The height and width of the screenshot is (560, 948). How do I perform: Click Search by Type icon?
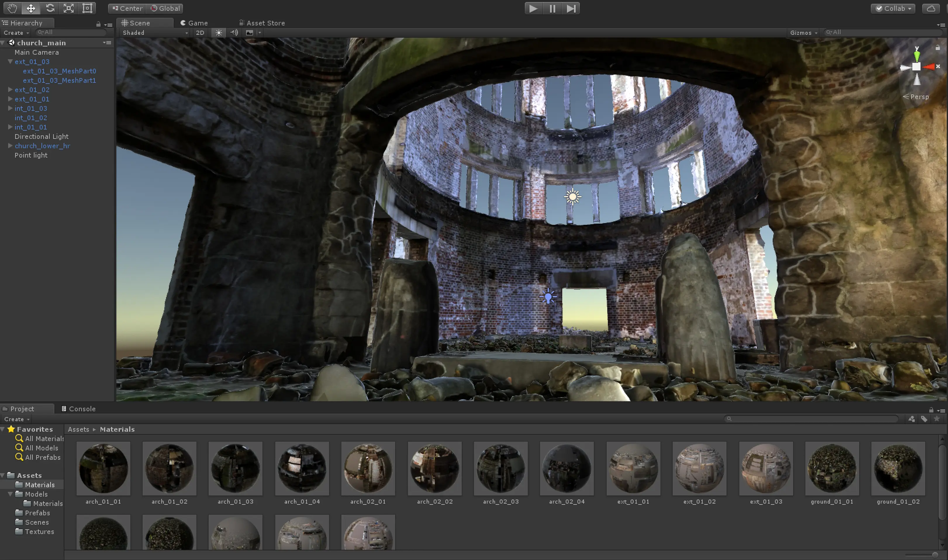coord(912,419)
